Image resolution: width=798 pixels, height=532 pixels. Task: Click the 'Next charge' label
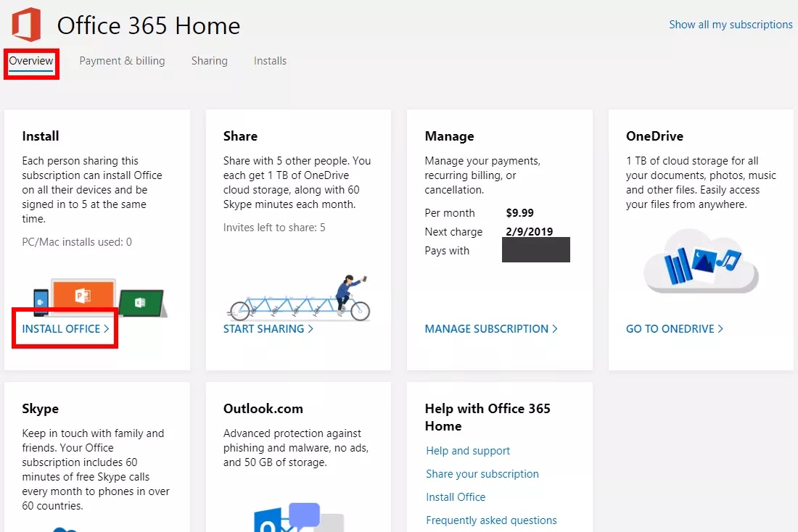453,232
